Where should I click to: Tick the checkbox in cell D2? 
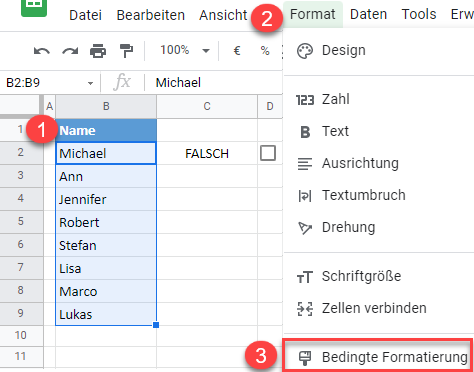tap(268, 153)
